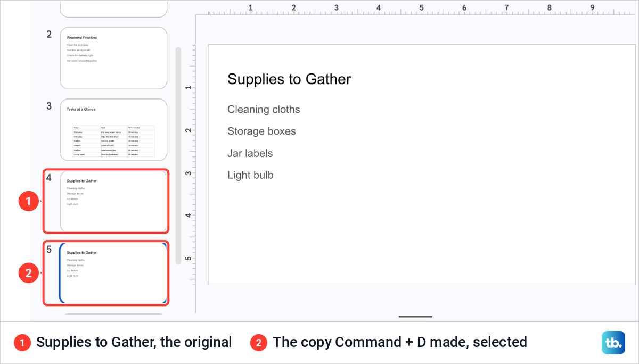This screenshot has height=364, width=639.
Task: Select slide 4 thumbnail, the original Supplies slide
Action: (x=113, y=201)
